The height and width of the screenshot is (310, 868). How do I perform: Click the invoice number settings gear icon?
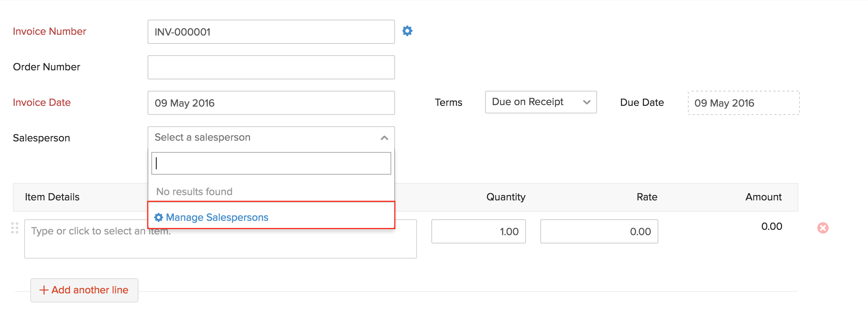click(407, 31)
